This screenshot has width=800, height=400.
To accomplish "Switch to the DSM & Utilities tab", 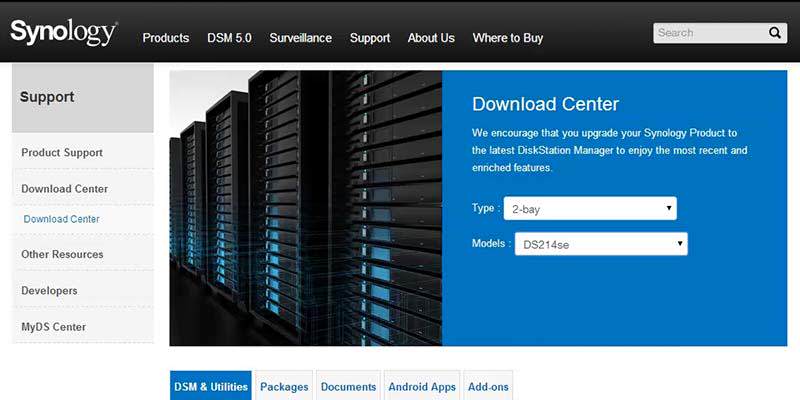I will tap(211, 386).
